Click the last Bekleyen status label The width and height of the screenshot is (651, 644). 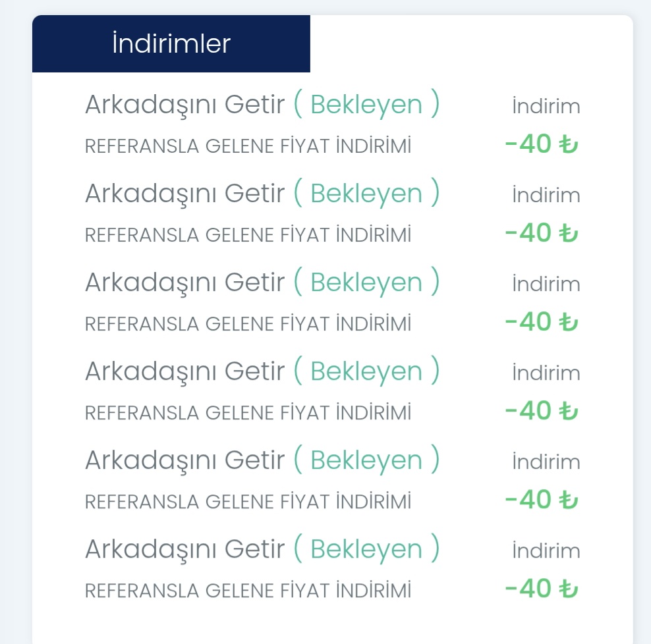tap(366, 549)
